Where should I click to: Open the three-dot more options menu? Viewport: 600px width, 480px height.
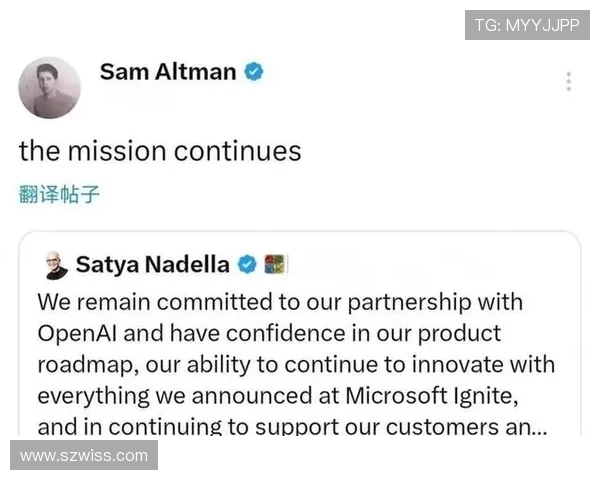(x=569, y=82)
